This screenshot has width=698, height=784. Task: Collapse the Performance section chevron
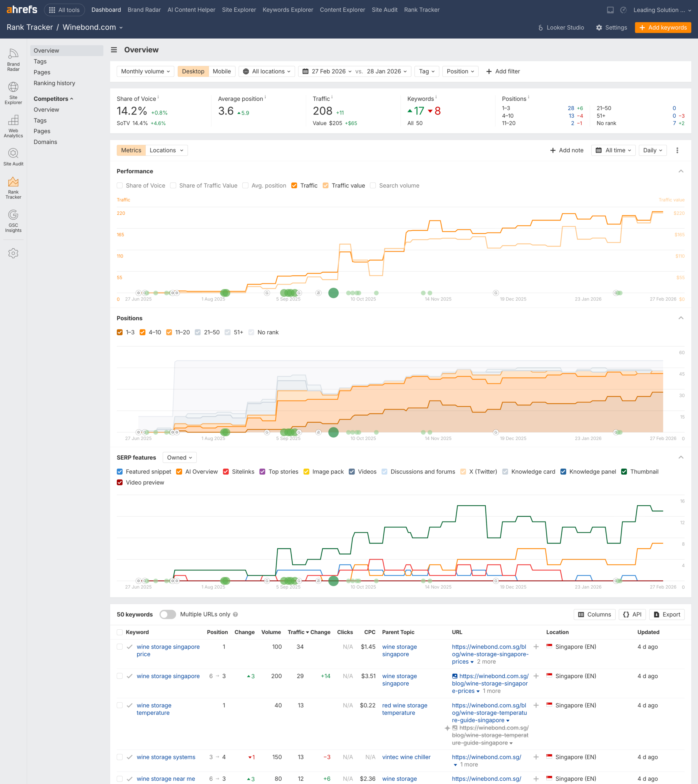click(x=681, y=171)
